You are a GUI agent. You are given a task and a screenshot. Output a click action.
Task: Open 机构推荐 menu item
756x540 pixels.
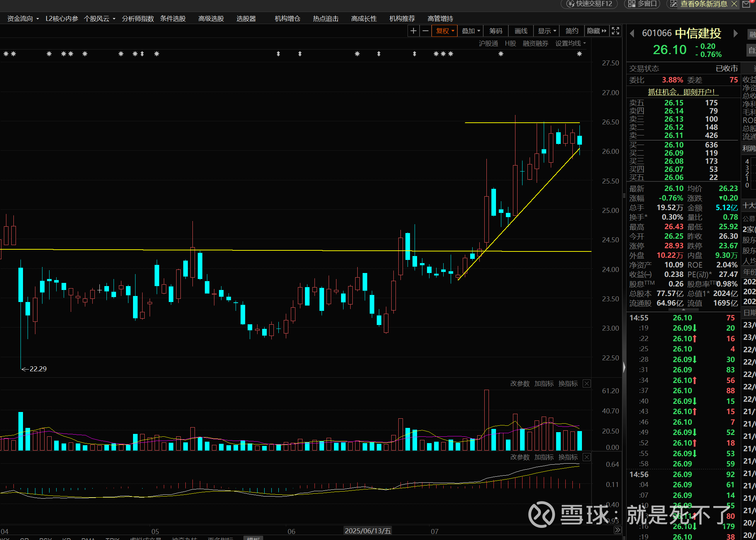(402, 18)
